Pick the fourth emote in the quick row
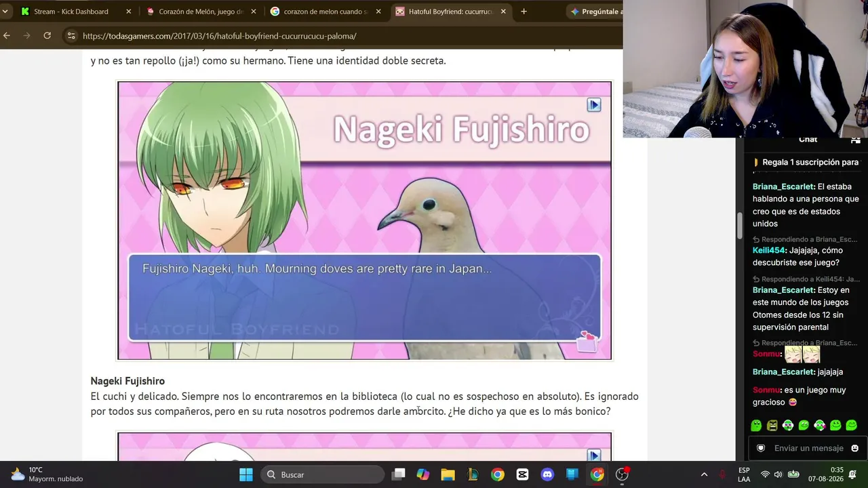 (804, 426)
